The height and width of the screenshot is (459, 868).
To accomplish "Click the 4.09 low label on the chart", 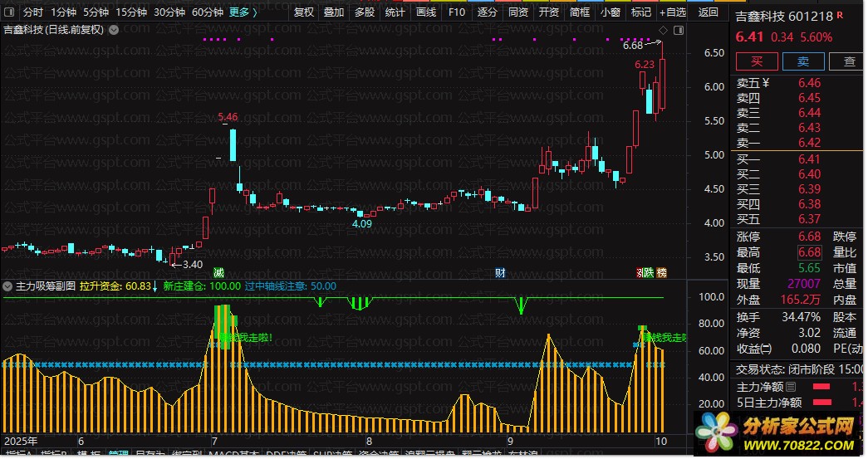I will [x=362, y=224].
